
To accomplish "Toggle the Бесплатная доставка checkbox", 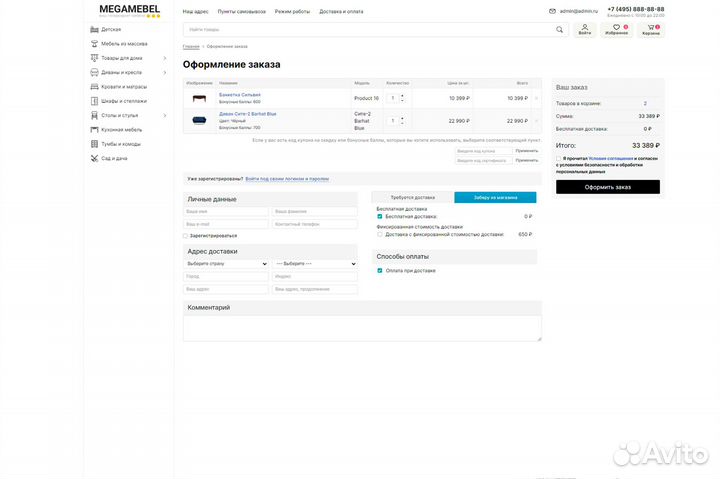I will (380, 216).
